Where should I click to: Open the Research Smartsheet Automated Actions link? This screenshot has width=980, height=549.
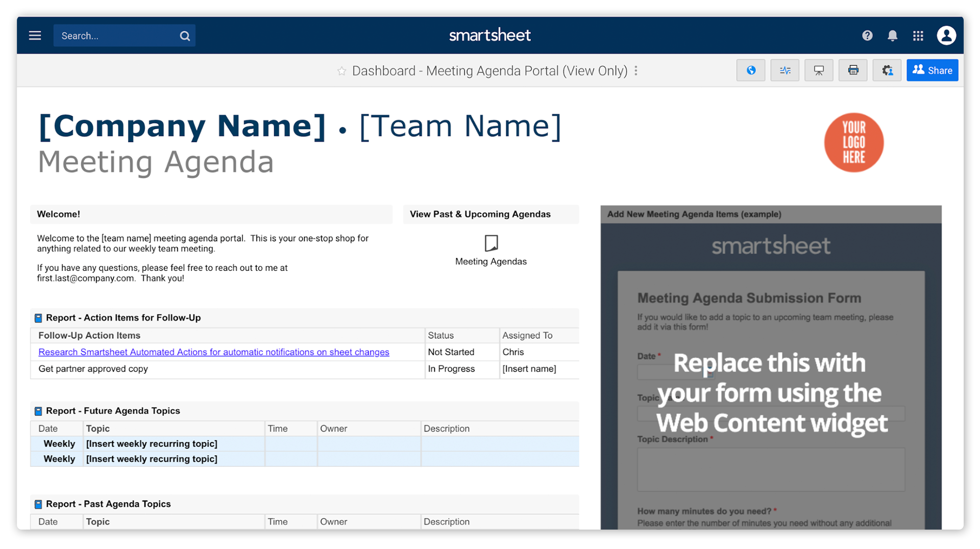tap(213, 352)
